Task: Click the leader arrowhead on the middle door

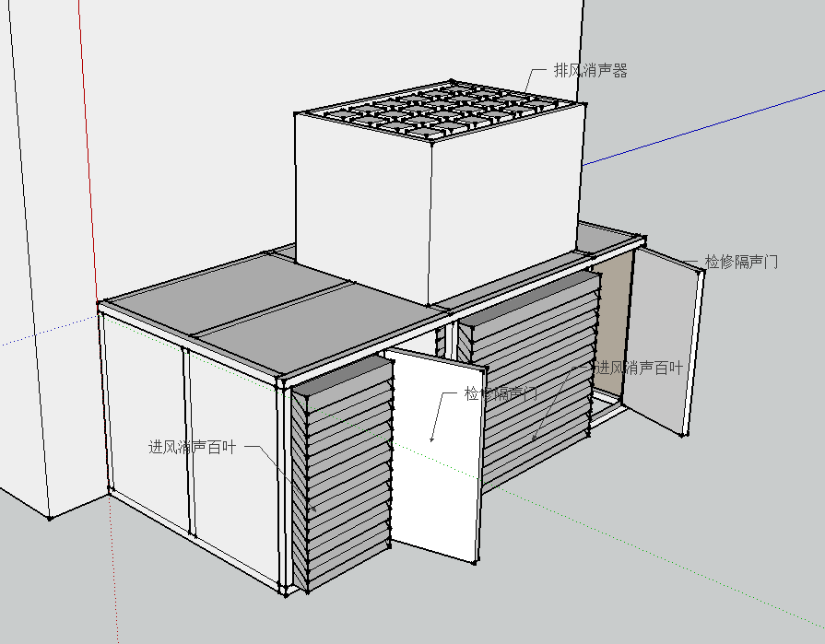Action: (x=432, y=439)
